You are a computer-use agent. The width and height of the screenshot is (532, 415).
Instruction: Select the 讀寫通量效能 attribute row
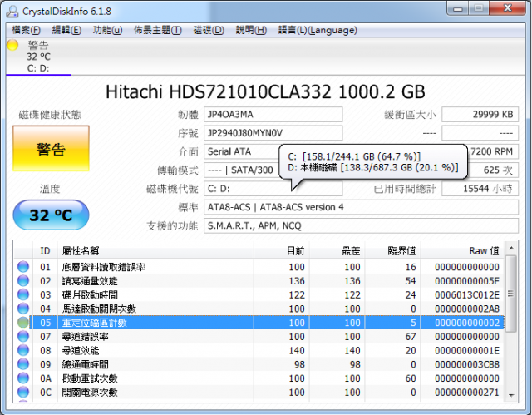[259, 280]
